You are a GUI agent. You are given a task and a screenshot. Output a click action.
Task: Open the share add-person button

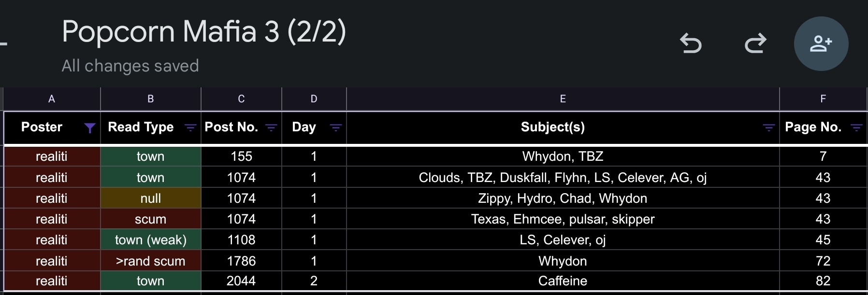pos(821,44)
